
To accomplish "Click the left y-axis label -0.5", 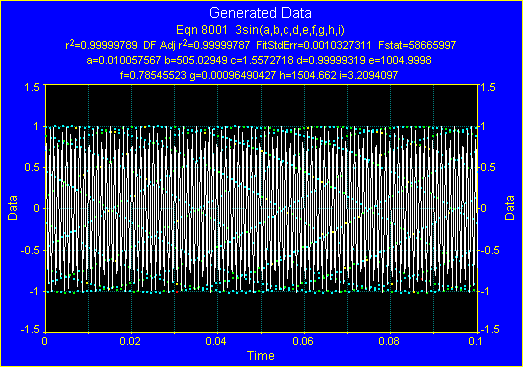I will 30,250.
